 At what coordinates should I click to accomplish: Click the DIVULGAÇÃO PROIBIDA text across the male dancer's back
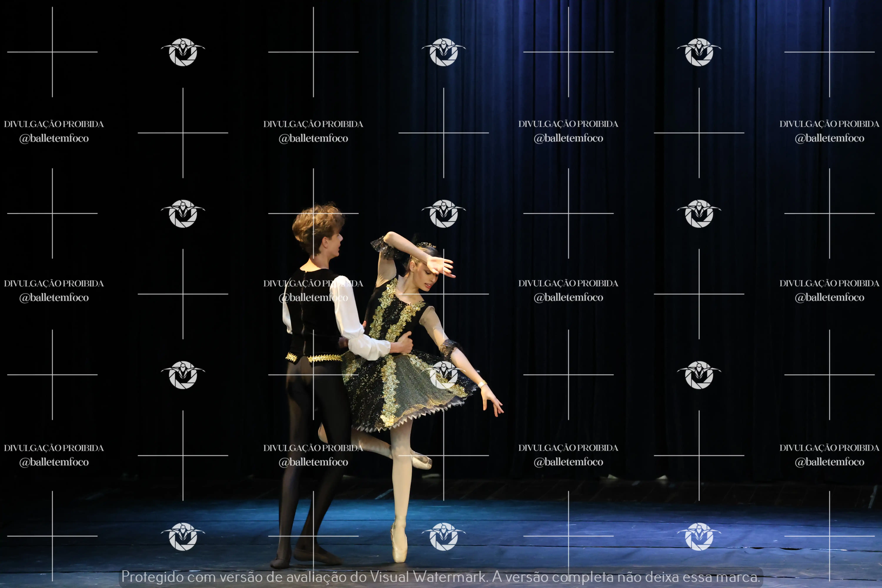click(x=313, y=284)
